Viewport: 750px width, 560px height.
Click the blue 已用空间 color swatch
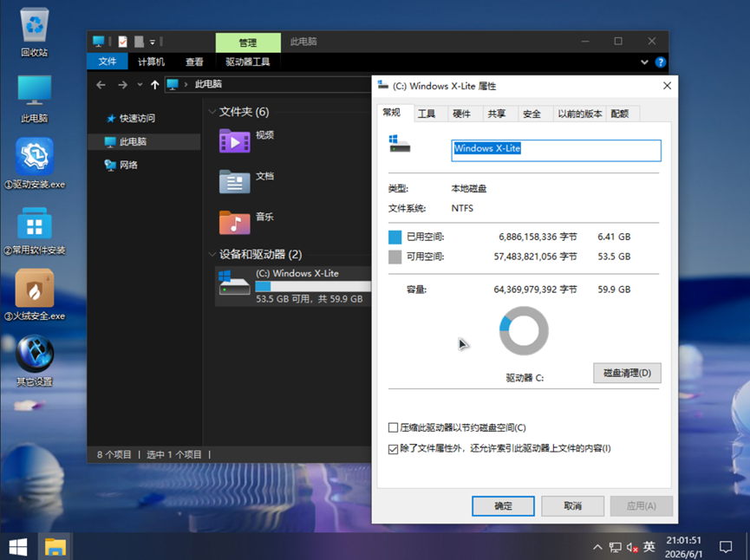tap(395, 238)
